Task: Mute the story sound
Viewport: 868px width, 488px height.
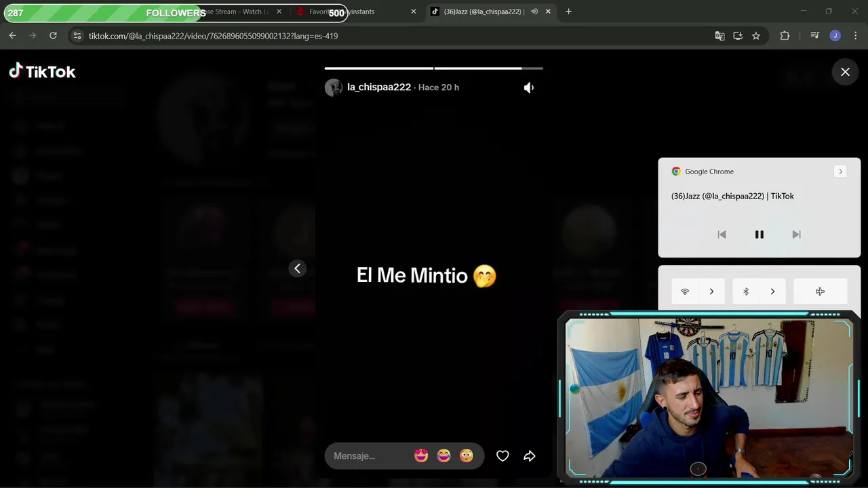Action: click(x=529, y=87)
